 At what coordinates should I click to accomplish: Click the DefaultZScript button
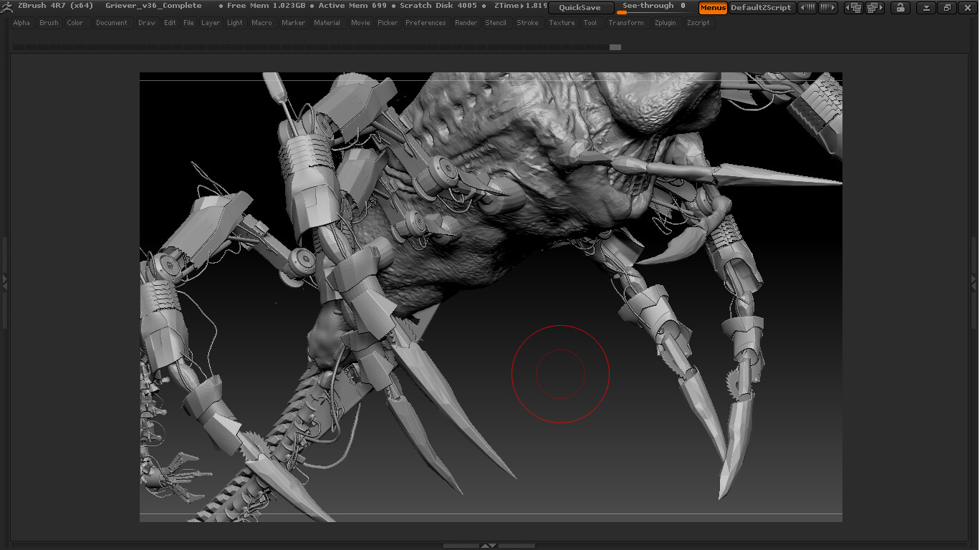[x=761, y=8]
